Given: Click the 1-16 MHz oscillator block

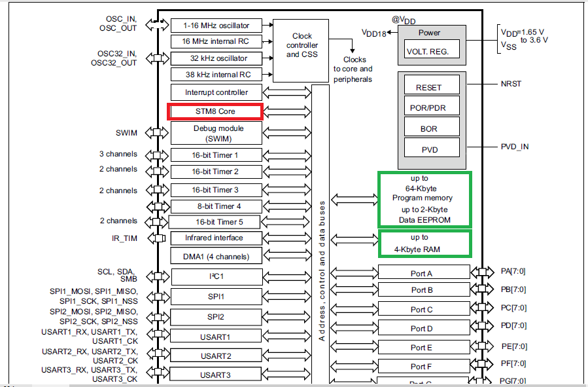Looking at the screenshot, I should (216, 25).
